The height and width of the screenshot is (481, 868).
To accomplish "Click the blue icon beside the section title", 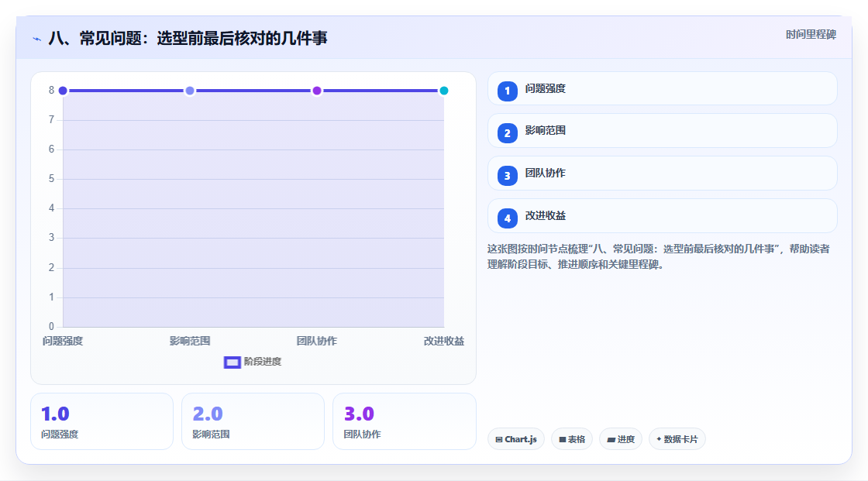I will coord(36,39).
